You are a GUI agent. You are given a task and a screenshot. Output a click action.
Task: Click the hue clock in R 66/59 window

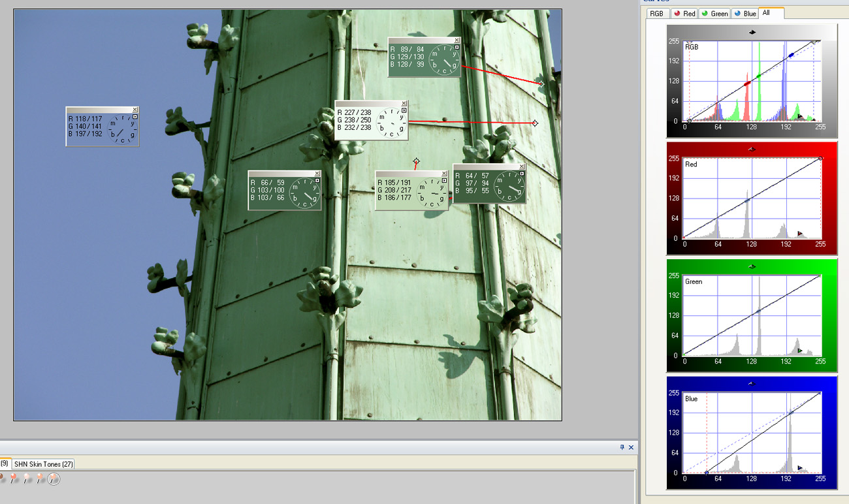pyautogui.click(x=305, y=193)
